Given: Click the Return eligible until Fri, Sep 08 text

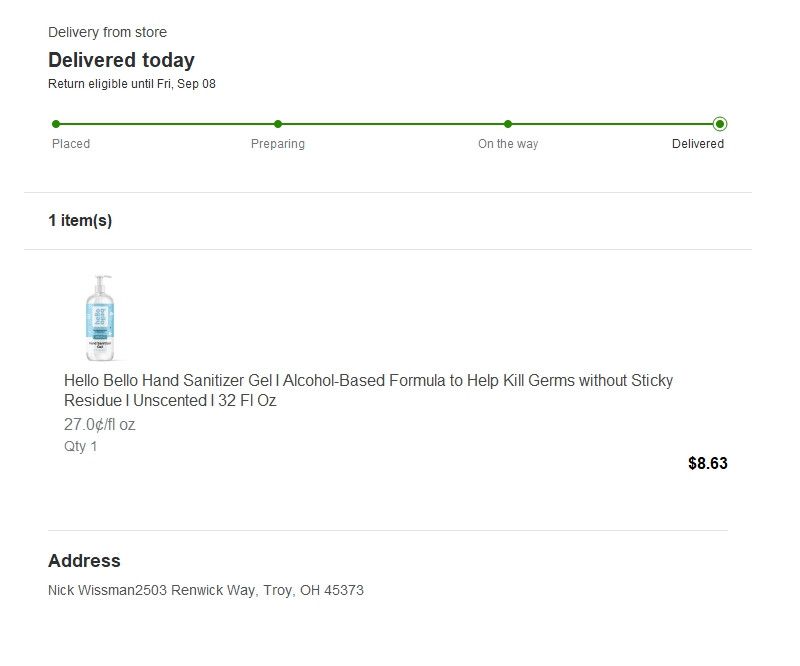Looking at the screenshot, I should [x=132, y=84].
